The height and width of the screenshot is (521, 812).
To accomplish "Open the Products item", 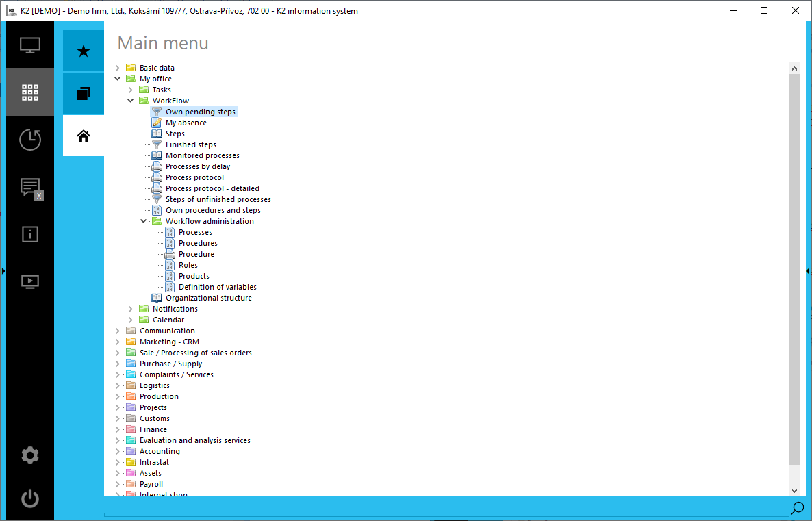I will point(194,276).
